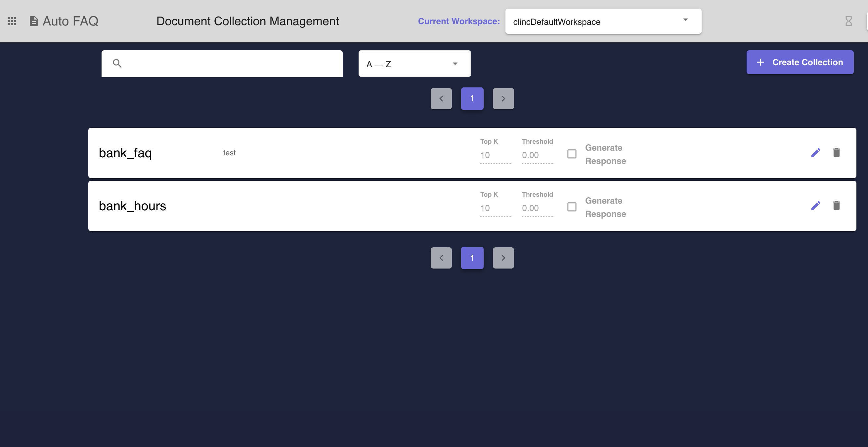Open the Current Workspace dropdown
868x447 pixels.
tap(603, 21)
